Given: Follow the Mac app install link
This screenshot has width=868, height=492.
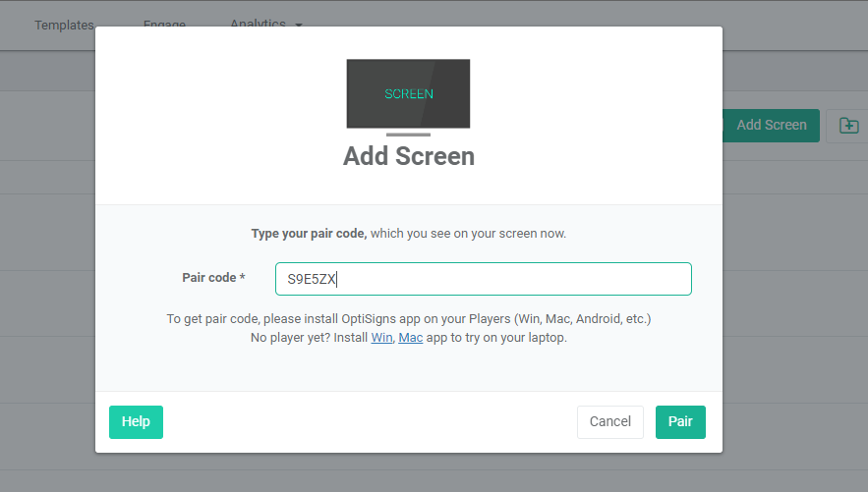Looking at the screenshot, I should [x=411, y=338].
